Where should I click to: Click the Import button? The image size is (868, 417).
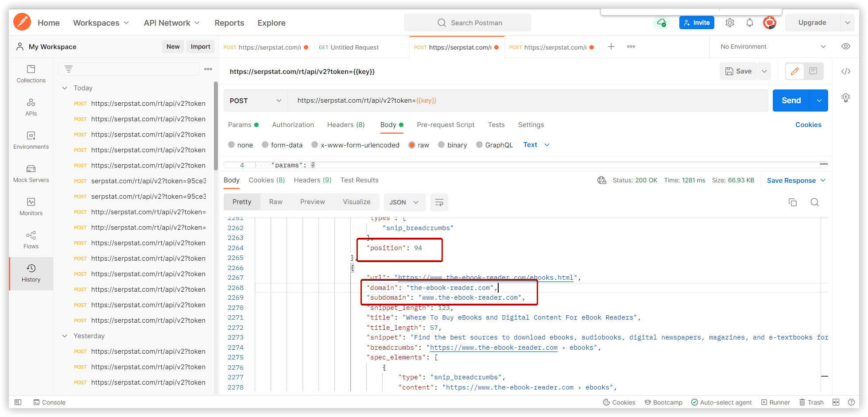click(x=201, y=46)
